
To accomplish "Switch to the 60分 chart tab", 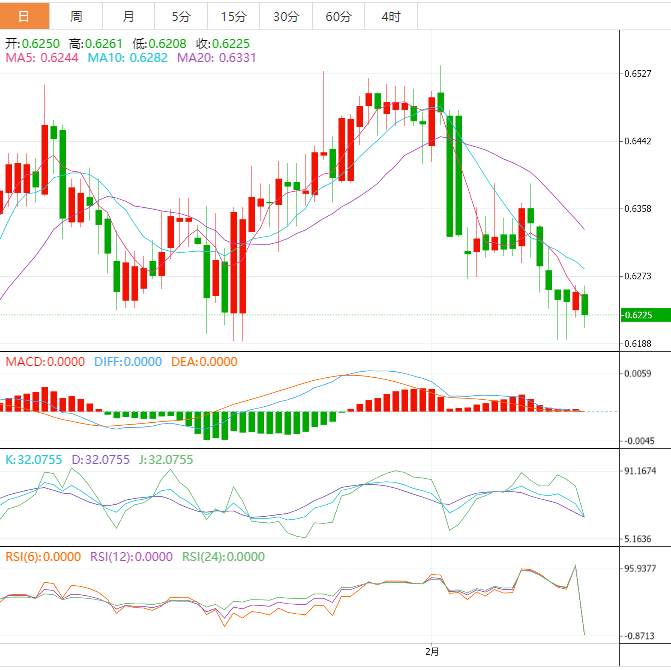I will click(339, 16).
